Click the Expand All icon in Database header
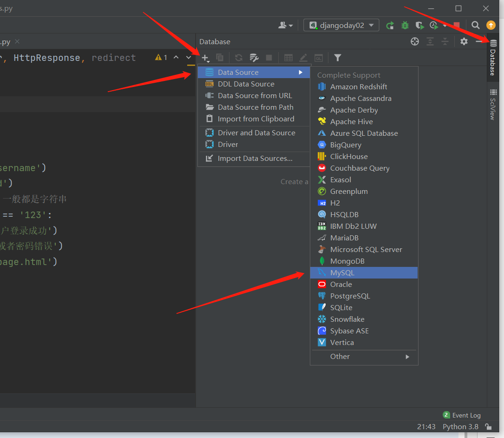504x438 pixels. (x=430, y=41)
